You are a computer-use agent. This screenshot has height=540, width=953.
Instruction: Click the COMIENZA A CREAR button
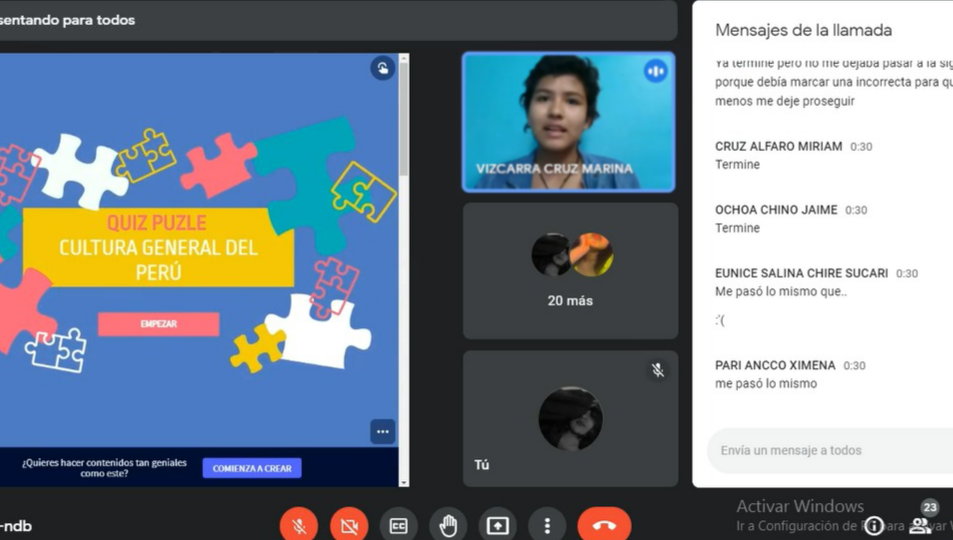tap(252, 468)
